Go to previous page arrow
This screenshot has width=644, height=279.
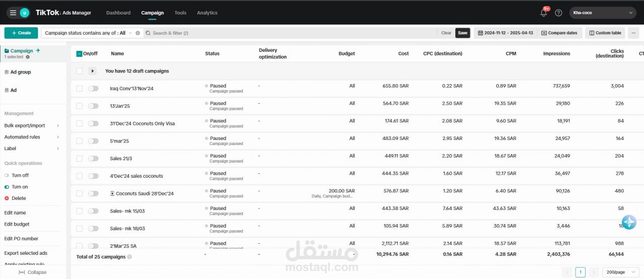(568, 272)
